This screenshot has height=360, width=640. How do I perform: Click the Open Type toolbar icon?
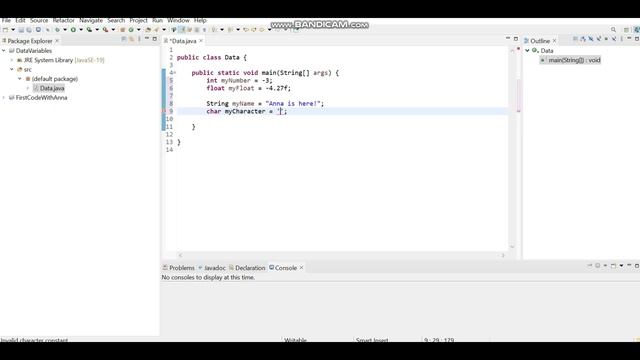pyautogui.click(x=148, y=30)
